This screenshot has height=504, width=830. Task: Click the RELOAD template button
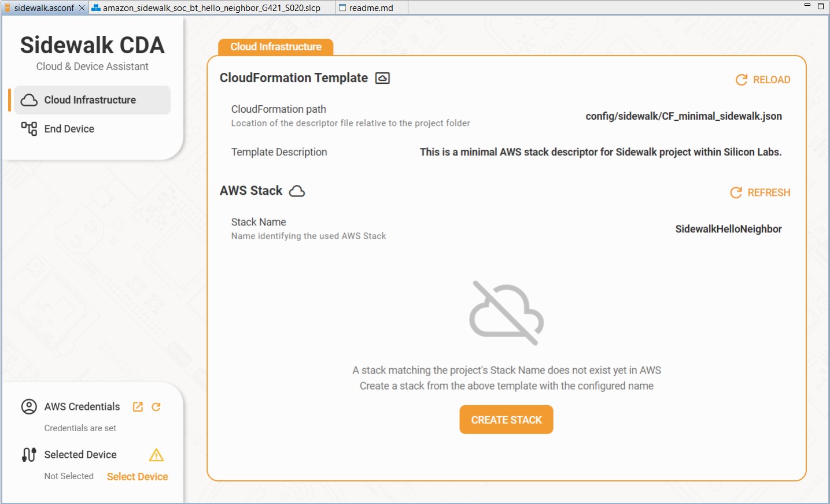[763, 80]
